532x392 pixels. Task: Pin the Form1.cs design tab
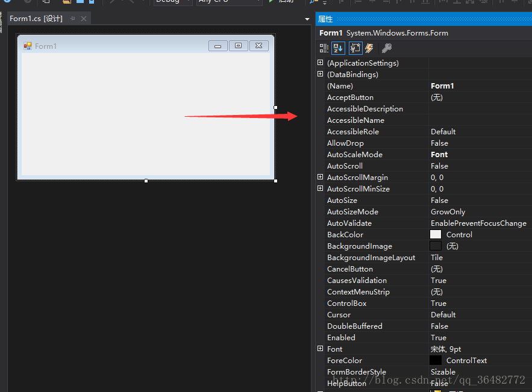[72, 19]
